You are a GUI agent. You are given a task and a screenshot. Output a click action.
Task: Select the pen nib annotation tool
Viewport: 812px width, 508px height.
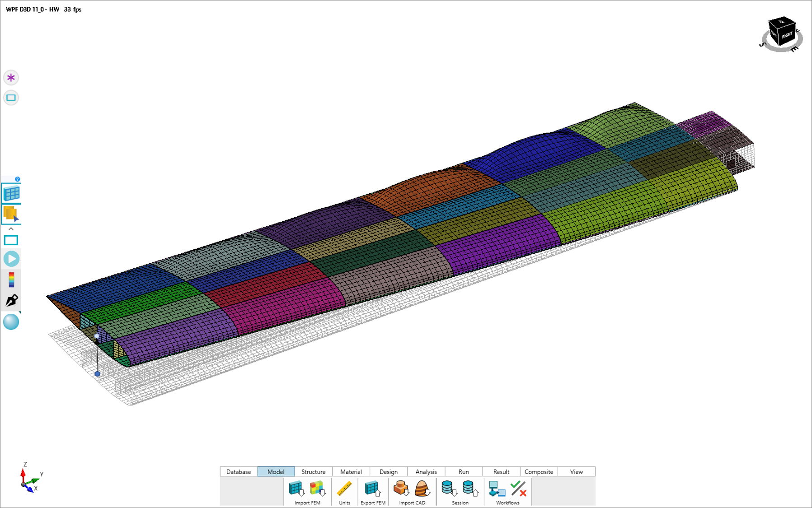(12, 301)
